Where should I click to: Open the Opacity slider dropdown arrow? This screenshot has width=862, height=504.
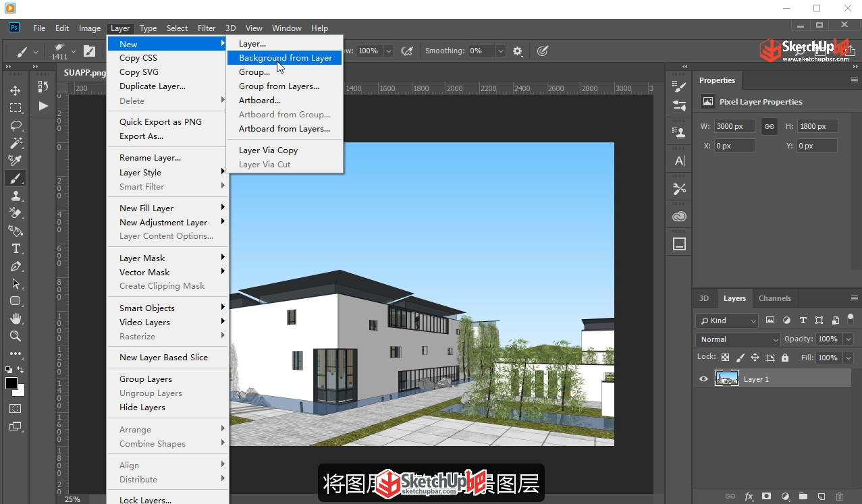point(848,339)
